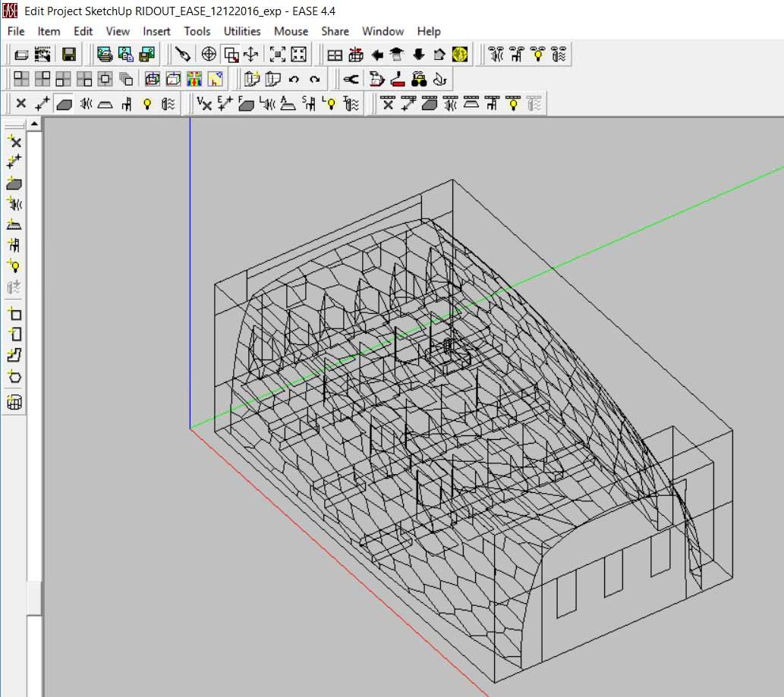The width and height of the screenshot is (784, 697).
Task: Toggle vertex labels V-X icon
Action: pyautogui.click(x=204, y=103)
